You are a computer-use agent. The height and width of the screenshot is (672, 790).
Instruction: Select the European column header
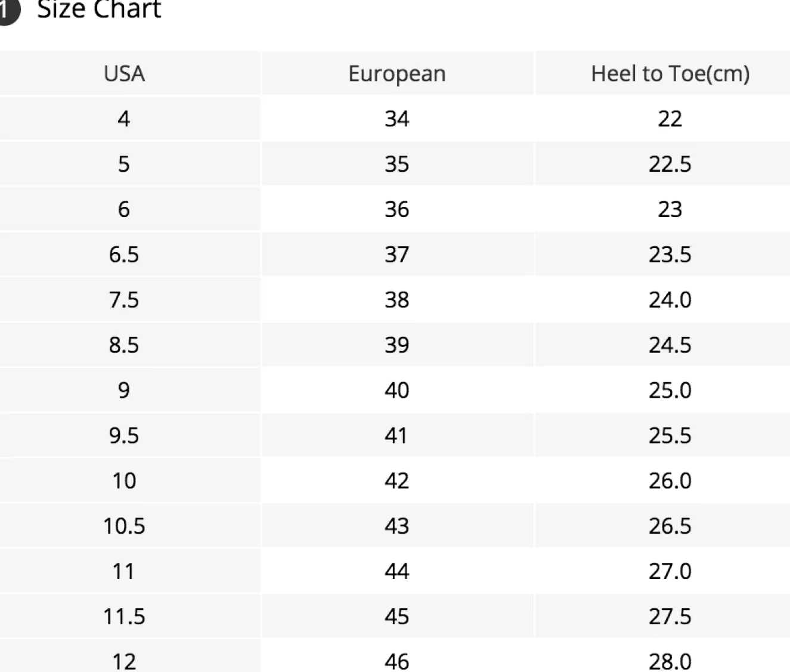click(396, 74)
